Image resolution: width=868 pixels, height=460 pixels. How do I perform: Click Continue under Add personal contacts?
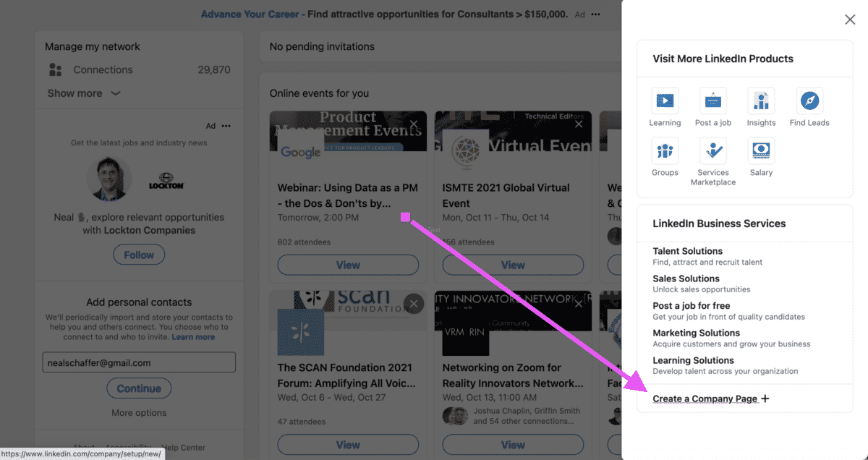(139, 388)
